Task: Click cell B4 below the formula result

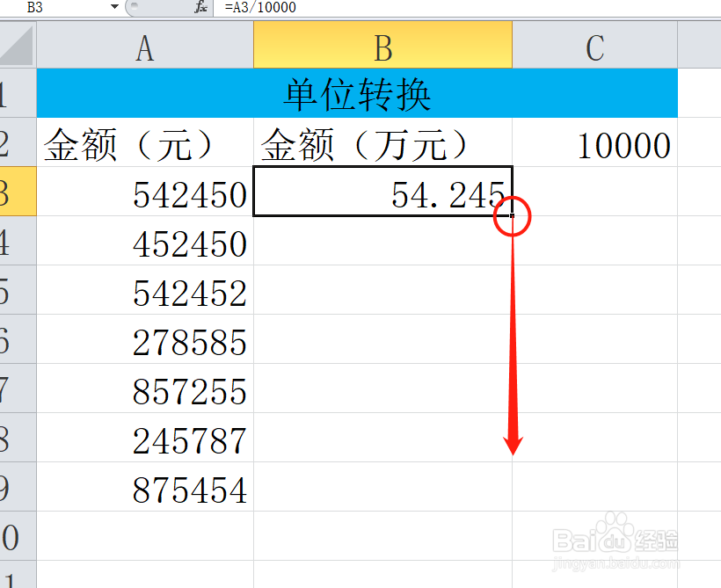Action: click(x=382, y=244)
